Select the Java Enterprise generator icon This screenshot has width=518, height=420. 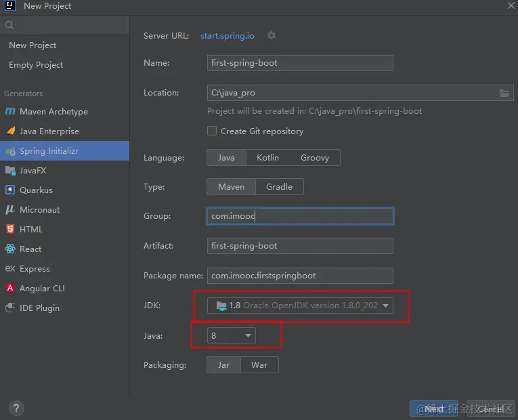(x=9, y=131)
